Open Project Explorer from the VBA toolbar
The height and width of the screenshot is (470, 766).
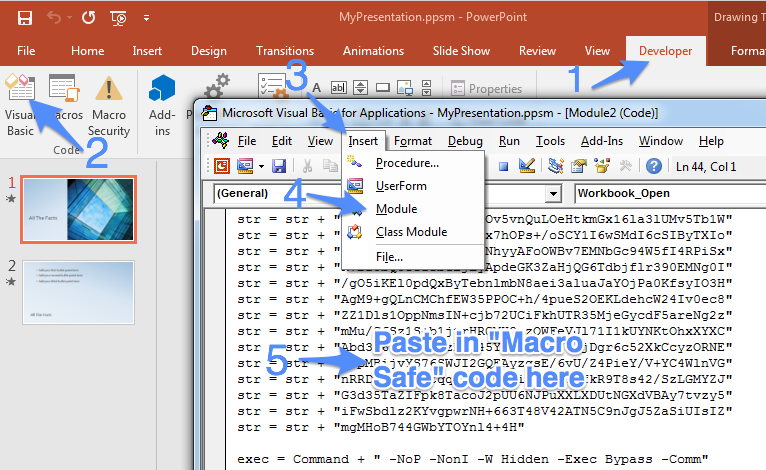coord(555,166)
